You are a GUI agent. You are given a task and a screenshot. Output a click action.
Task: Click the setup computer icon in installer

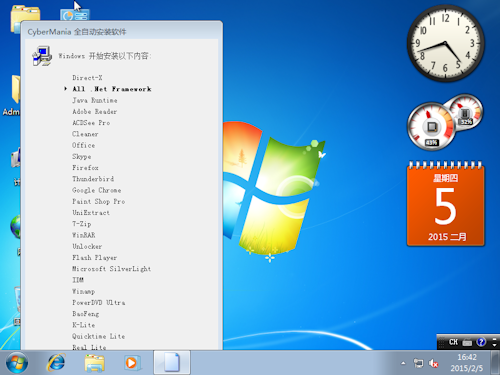pos(42,56)
